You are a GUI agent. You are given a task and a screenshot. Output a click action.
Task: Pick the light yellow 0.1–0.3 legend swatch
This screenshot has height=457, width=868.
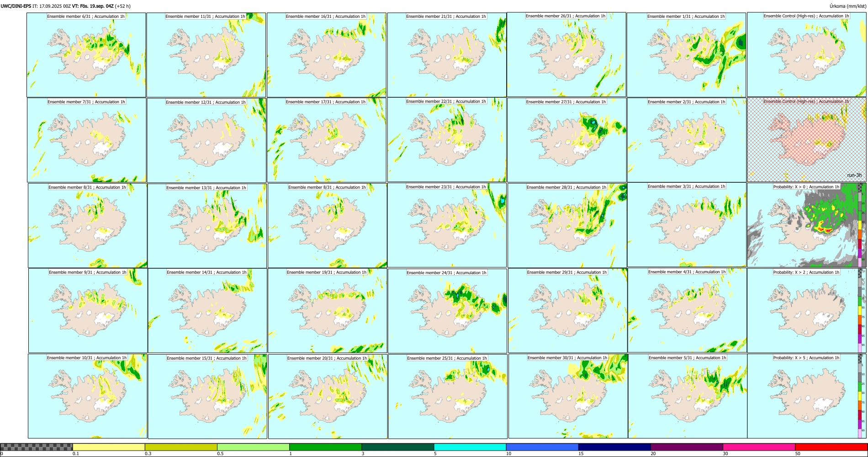[109, 447]
